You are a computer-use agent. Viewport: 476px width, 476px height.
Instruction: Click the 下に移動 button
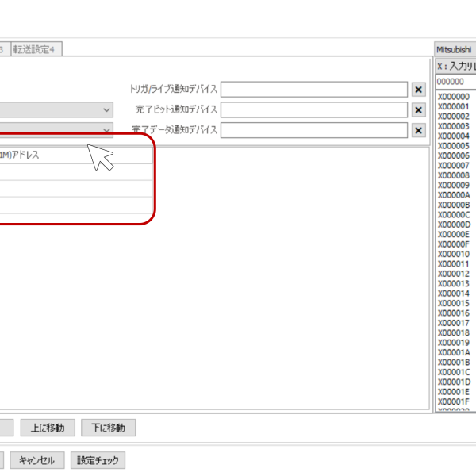pos(108,428)
